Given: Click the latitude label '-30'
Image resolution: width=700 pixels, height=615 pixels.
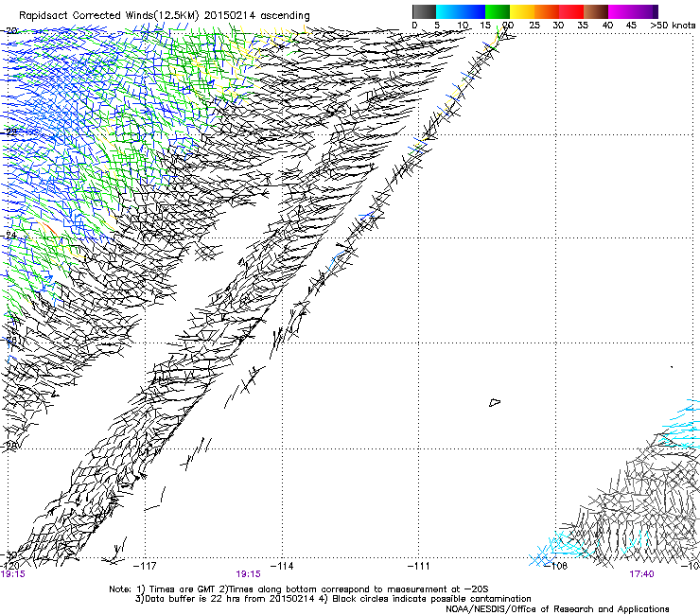Looking at the screenshot, I should click(x=9, y=555).
